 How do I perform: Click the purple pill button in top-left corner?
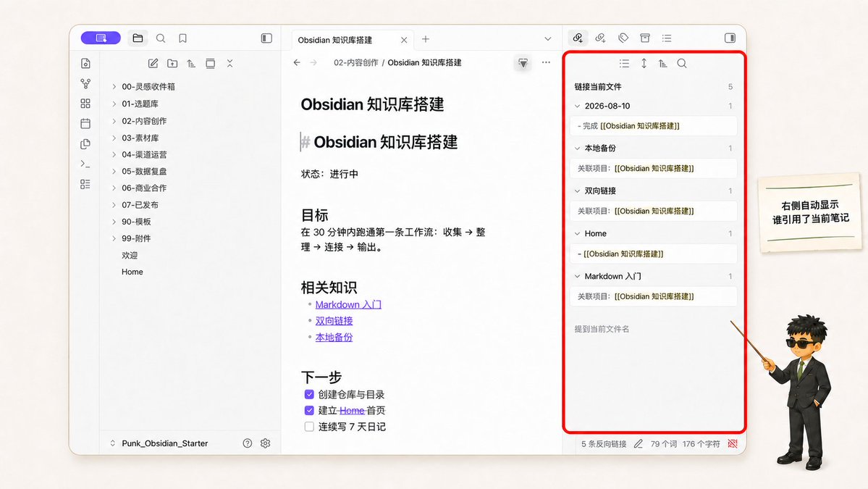(x=101, y=38)
